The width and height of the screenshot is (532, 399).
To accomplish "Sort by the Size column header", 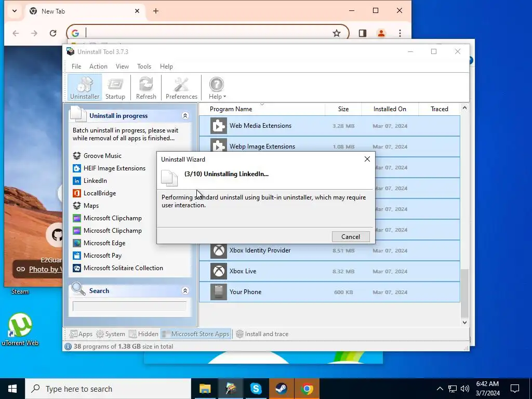I will 343,109.
